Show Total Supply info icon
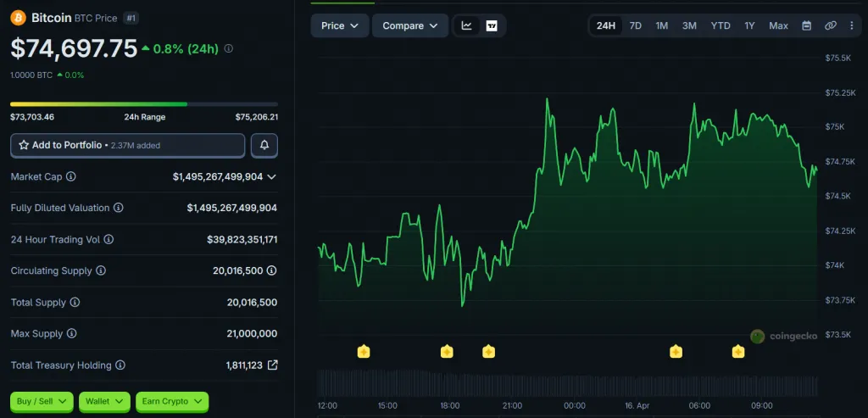868x418 pixels. pos(75,303)
